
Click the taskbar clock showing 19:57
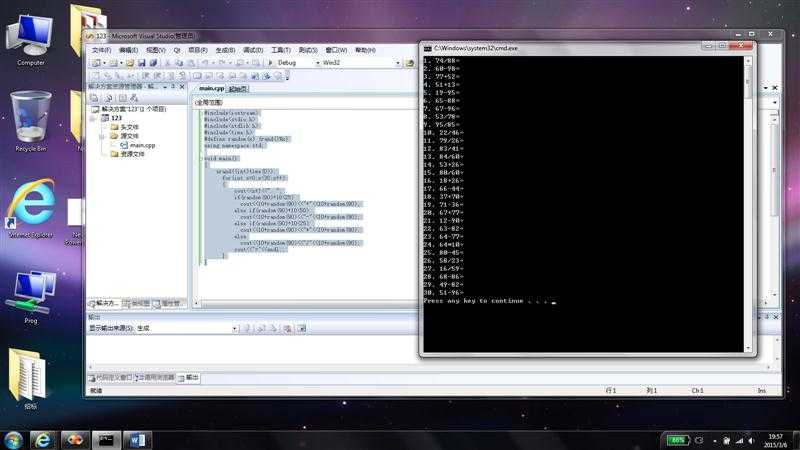click(x=775, y=440)
